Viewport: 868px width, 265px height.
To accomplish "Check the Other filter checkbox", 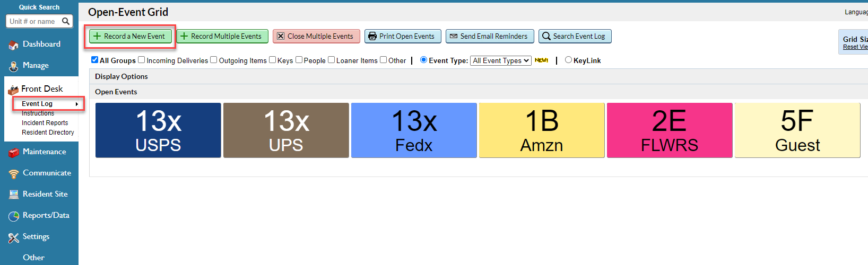I will [x=384, y=60].
